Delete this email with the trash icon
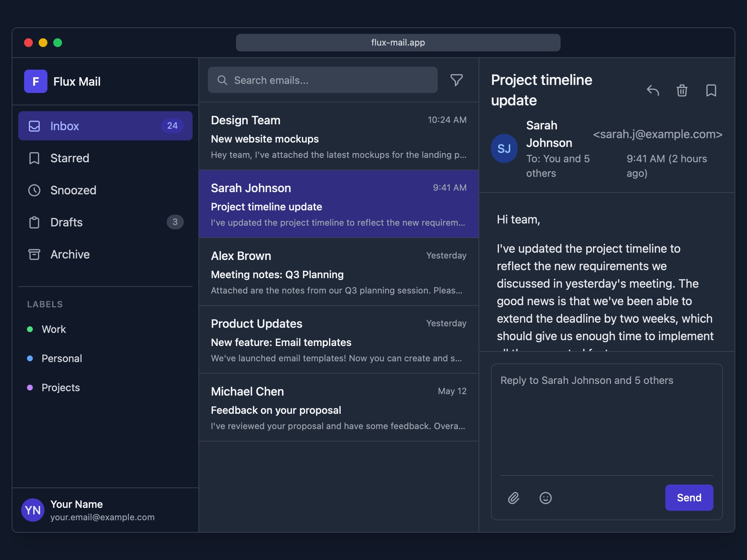747x560 pixels. point(682,91)
